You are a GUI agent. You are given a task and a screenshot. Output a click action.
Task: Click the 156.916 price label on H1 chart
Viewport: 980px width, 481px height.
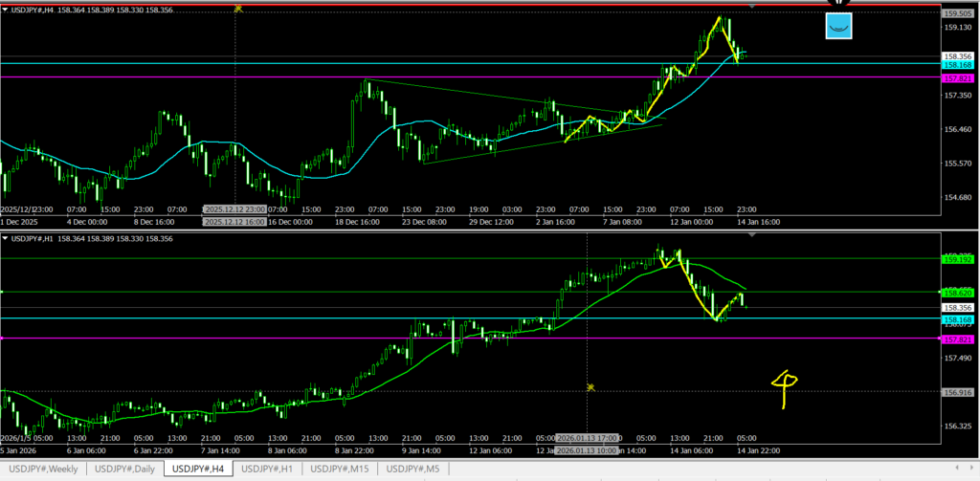[958, 391]
